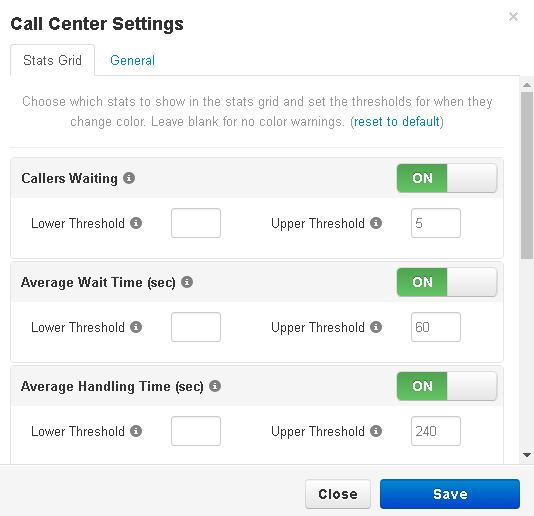The height and width of the screenshot is (516, 534).
Task: Click info icon beside Average Wait Time
Action: pos(187,282)
